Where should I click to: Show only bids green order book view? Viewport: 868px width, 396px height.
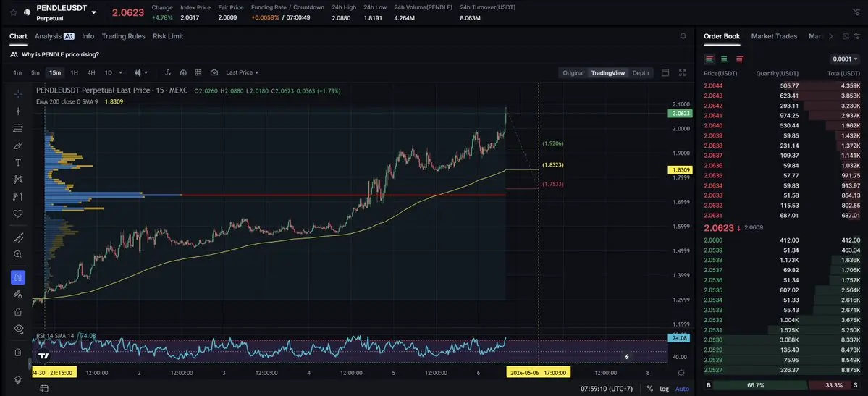(725, 59)
